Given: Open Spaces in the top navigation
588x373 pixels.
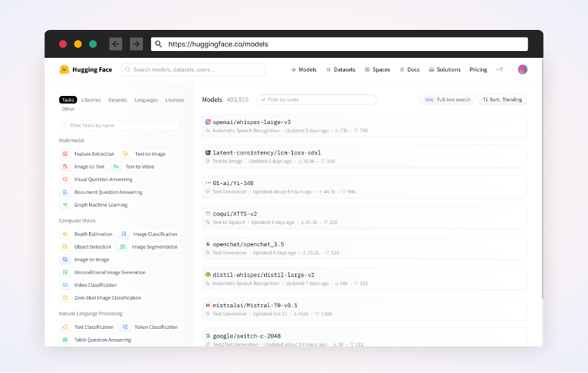Looking at the screenshot, I should (377, 69).
